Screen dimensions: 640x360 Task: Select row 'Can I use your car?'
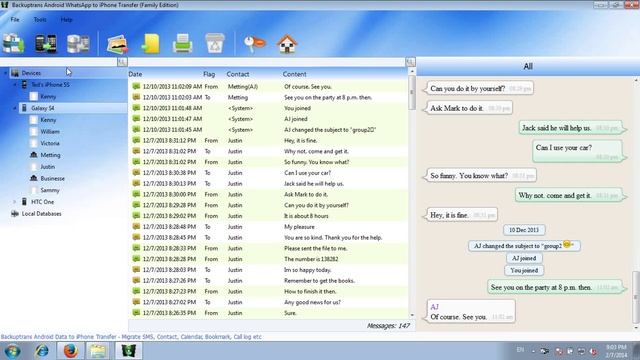click(x=268, y=173)
